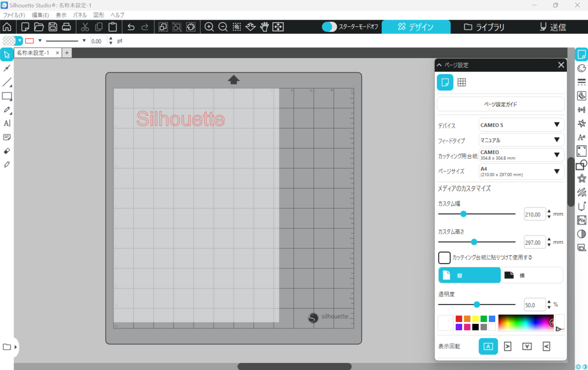Add a new document tab with plus

tap(67, 53)
